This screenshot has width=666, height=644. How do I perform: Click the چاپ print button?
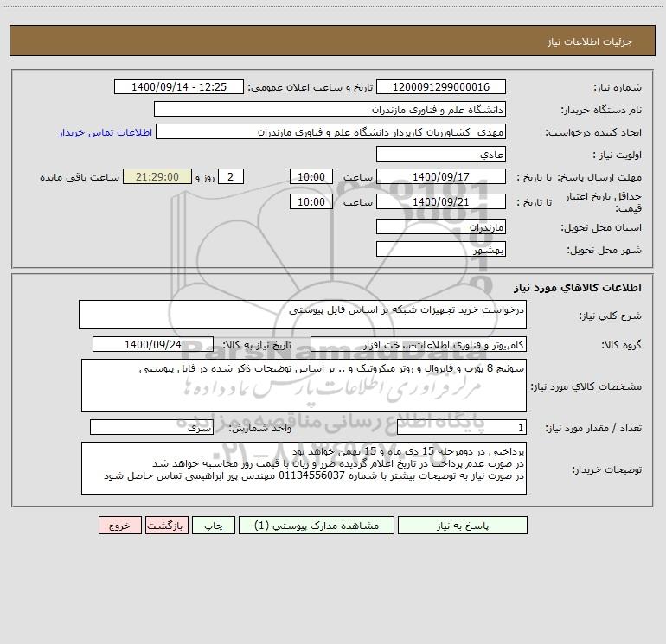[x=214, y=525]
